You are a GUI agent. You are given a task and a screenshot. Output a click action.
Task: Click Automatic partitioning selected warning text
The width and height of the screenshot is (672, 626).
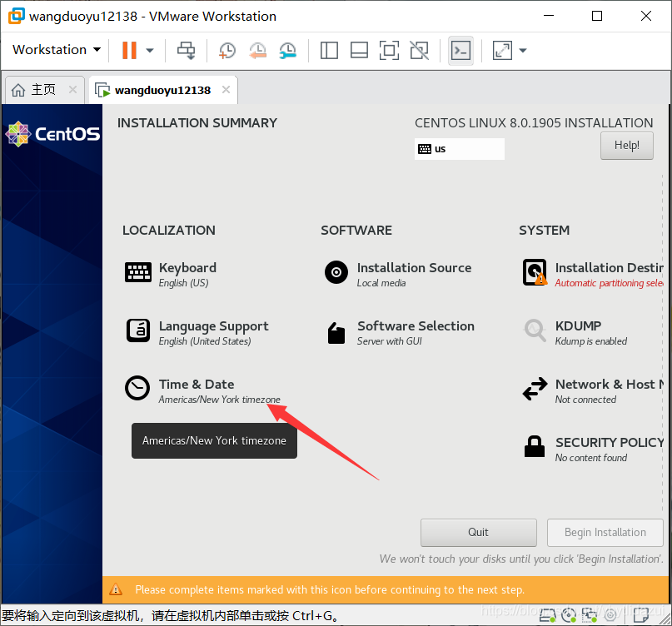pyautogui.click(x=609, y=283)
